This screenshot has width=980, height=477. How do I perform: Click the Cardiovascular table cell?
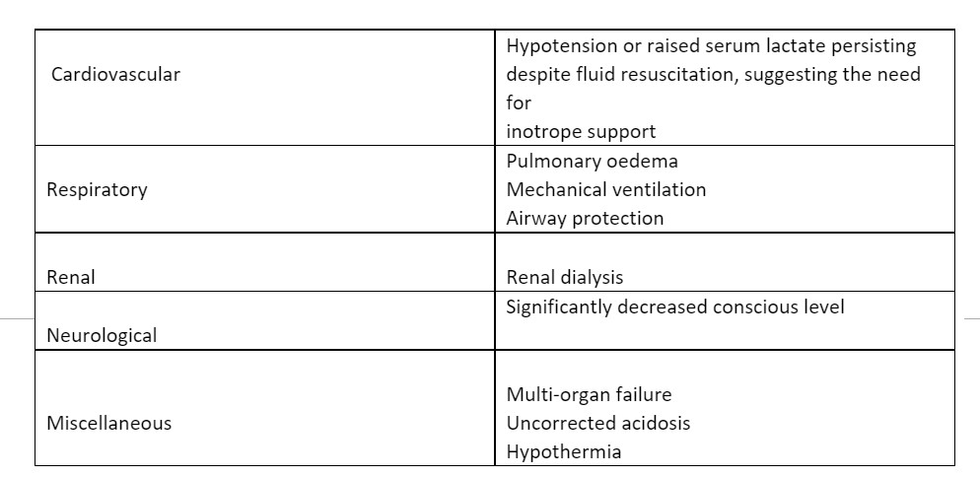pyautogui.click(x=115, y=74)
